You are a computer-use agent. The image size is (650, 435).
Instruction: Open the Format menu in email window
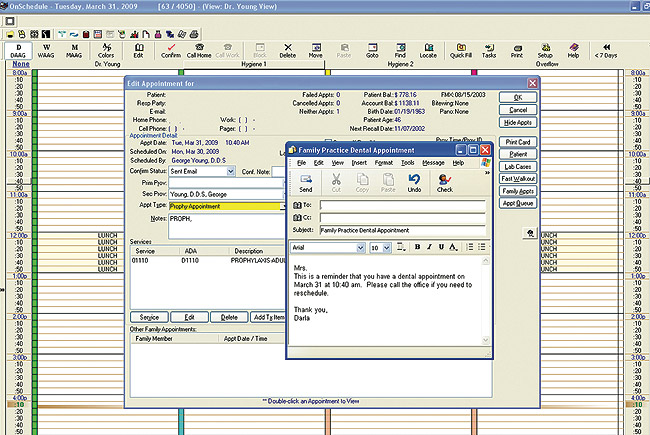pos(383,162)
